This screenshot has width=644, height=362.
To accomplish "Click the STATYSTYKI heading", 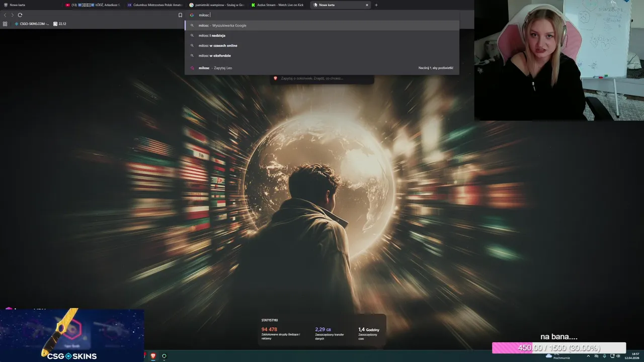I will [270, 320].
